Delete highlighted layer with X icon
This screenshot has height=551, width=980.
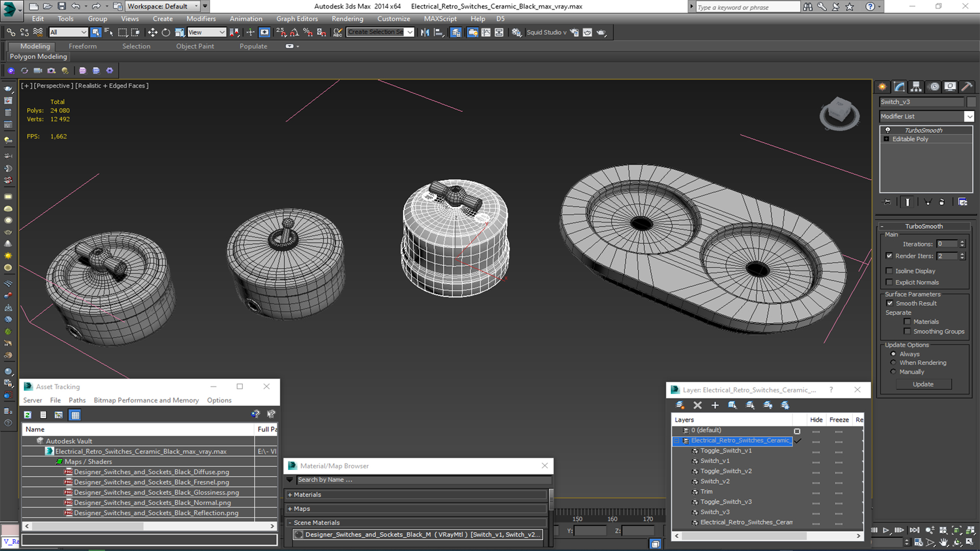(x=697, y=405)
